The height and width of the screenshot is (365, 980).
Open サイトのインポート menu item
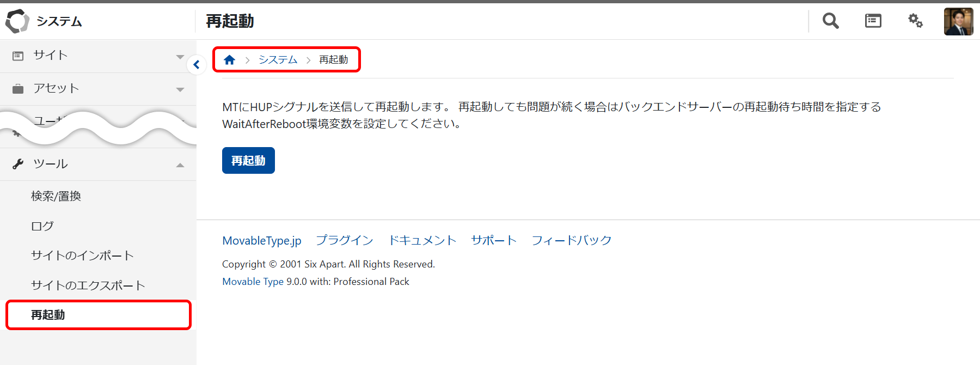pos(82,255)
